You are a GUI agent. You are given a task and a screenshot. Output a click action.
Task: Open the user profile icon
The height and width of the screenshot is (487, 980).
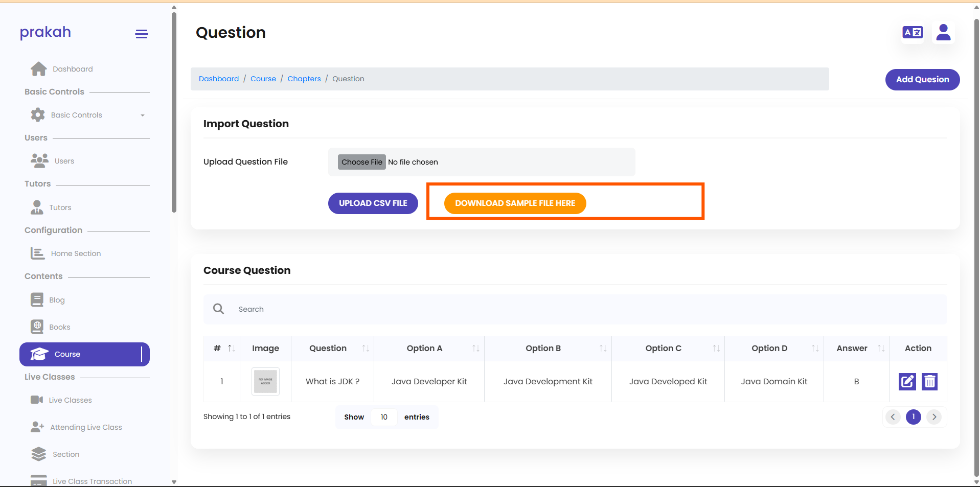943,33
